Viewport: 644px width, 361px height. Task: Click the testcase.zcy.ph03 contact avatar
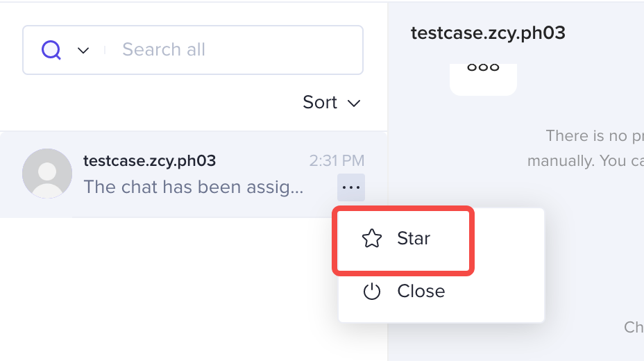coord(47,174)
